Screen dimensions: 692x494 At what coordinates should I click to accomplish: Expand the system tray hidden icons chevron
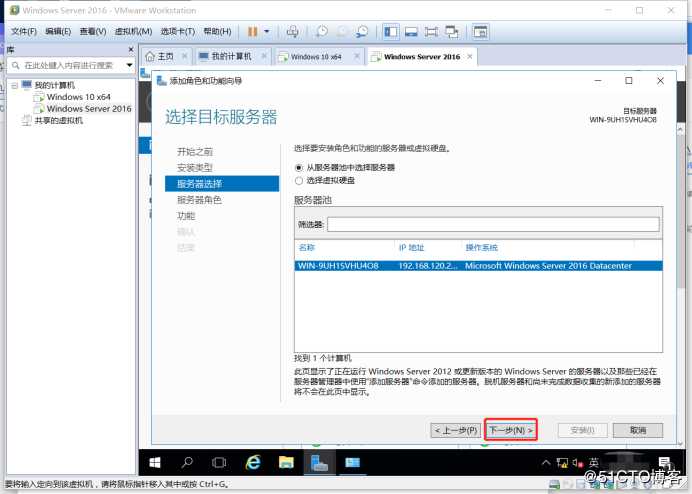[546, 463]
